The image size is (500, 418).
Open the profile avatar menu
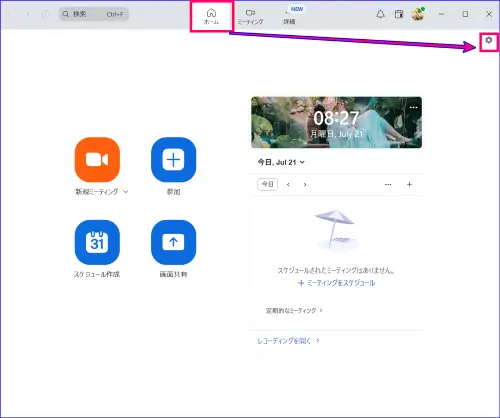point(418,14)
